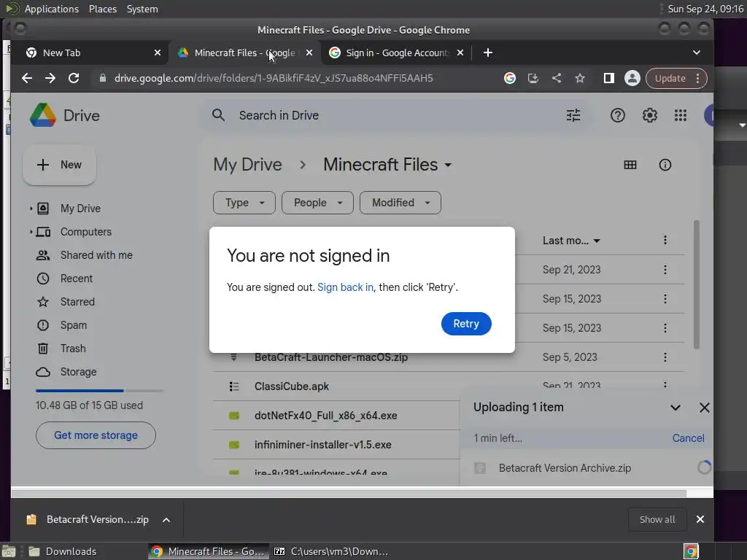Open Google apps grid
The width and height of the screenshot is (747, 560).
pyautogui.click(x=681, y=115)
